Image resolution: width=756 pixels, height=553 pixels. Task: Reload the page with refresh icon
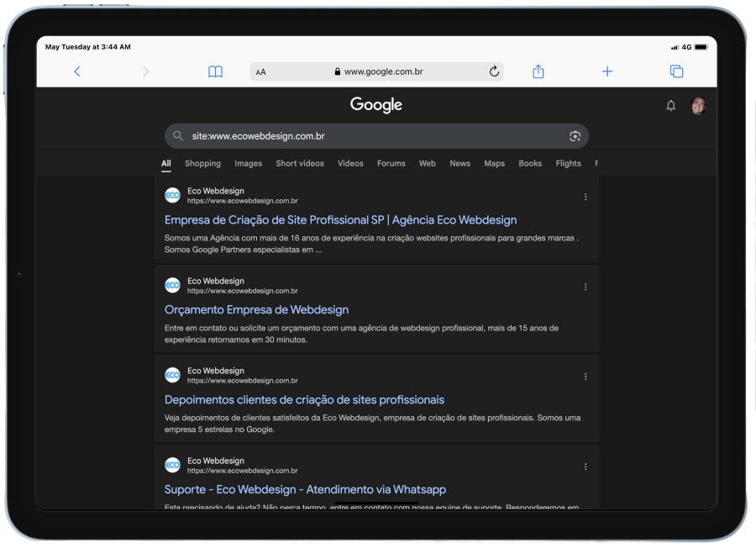(494, 71)
